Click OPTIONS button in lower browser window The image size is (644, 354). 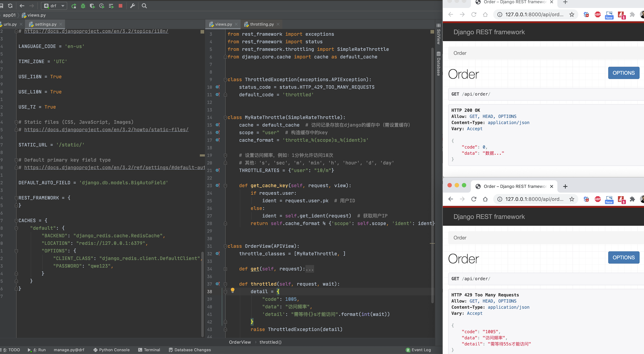point(624,257)
